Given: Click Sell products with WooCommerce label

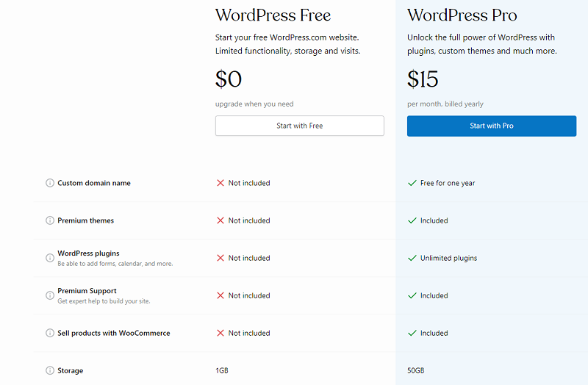Looking at the screenshot, I should coord(114,333).
